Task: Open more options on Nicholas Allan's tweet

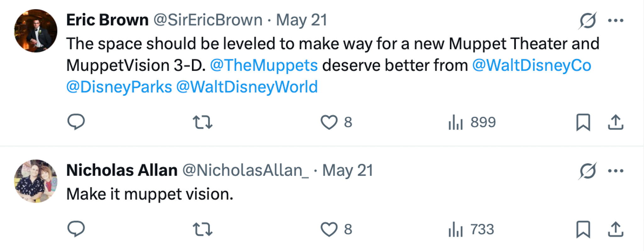Action: [x=615, y=171]
